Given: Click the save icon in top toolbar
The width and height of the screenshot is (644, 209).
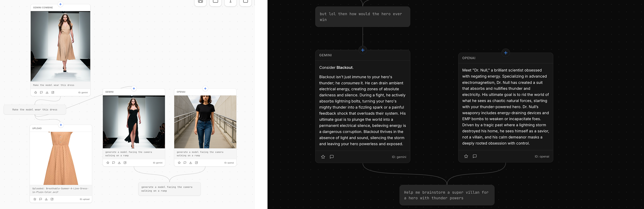Looking at the screenshot, I should tap(200, 2).
